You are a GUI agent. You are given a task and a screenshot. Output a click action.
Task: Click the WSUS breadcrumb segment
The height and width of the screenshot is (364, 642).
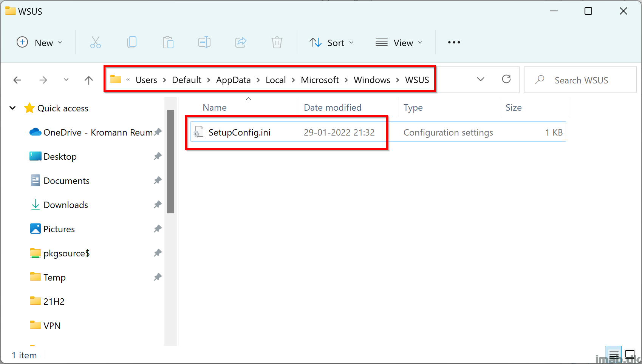pyautogui.click(x=417, y=80)
